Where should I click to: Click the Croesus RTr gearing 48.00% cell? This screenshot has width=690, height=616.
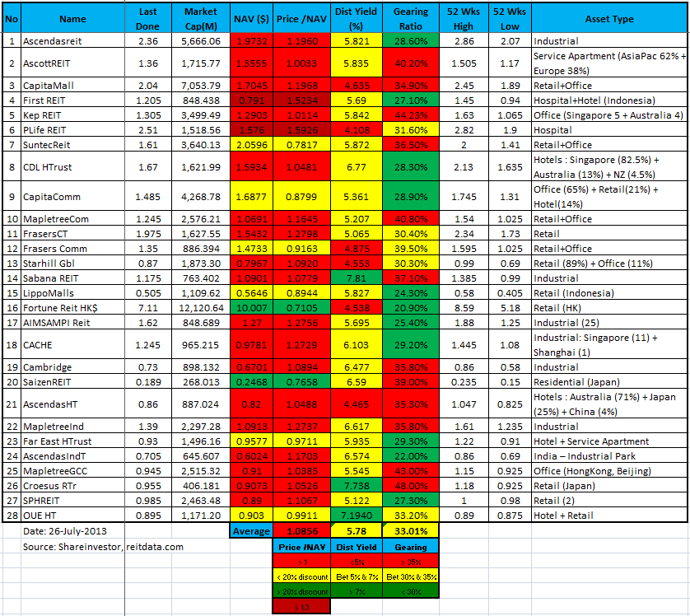(411, 486)
